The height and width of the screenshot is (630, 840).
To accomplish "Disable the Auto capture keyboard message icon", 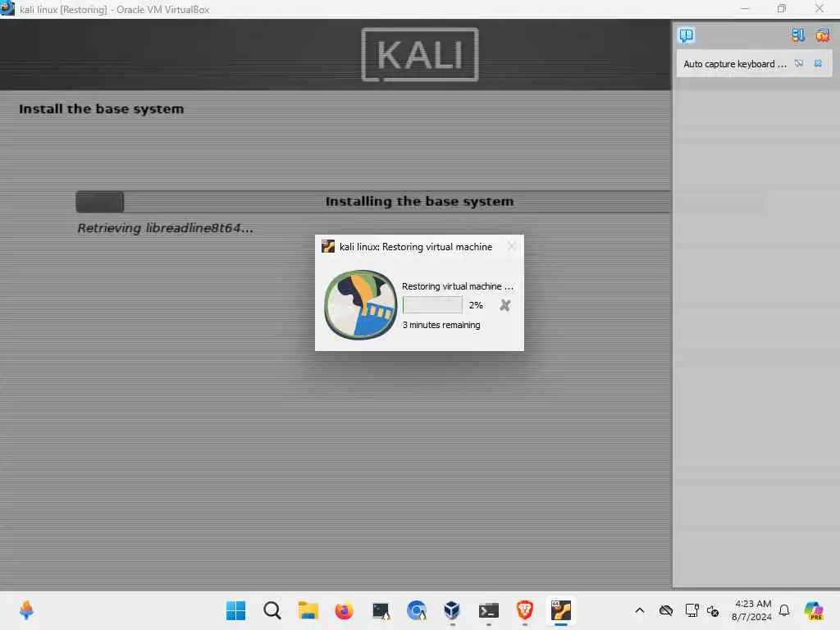I will click(x=799, y=63).
